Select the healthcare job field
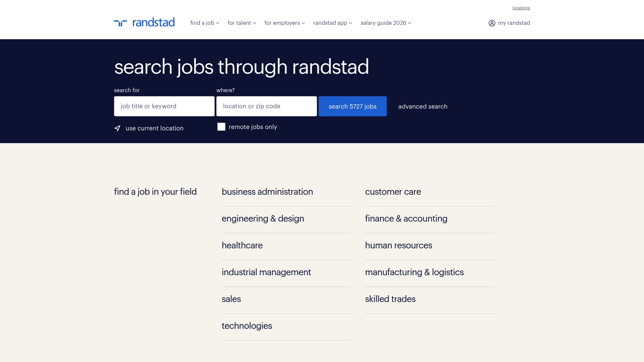 (242, 245)
